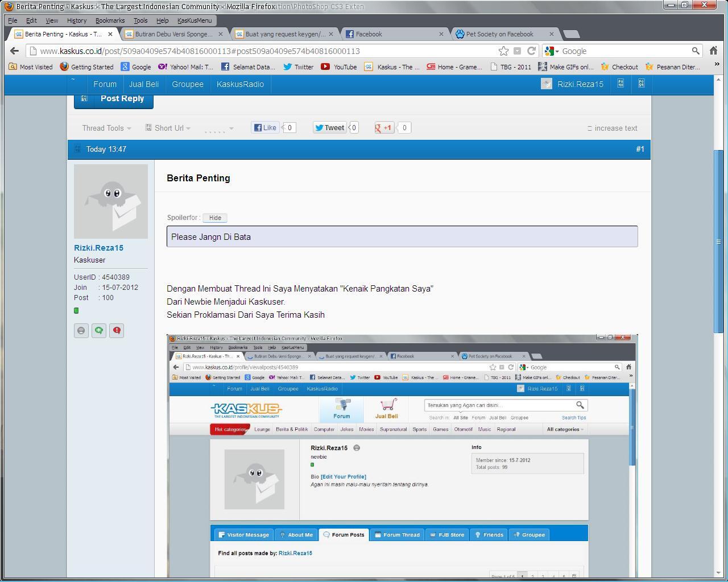Image resolution: width=728 pixels, height=582 pixels.
Task: Open the Getting Started bookmark
Action: pyautogui.click(x=86, y=66)
